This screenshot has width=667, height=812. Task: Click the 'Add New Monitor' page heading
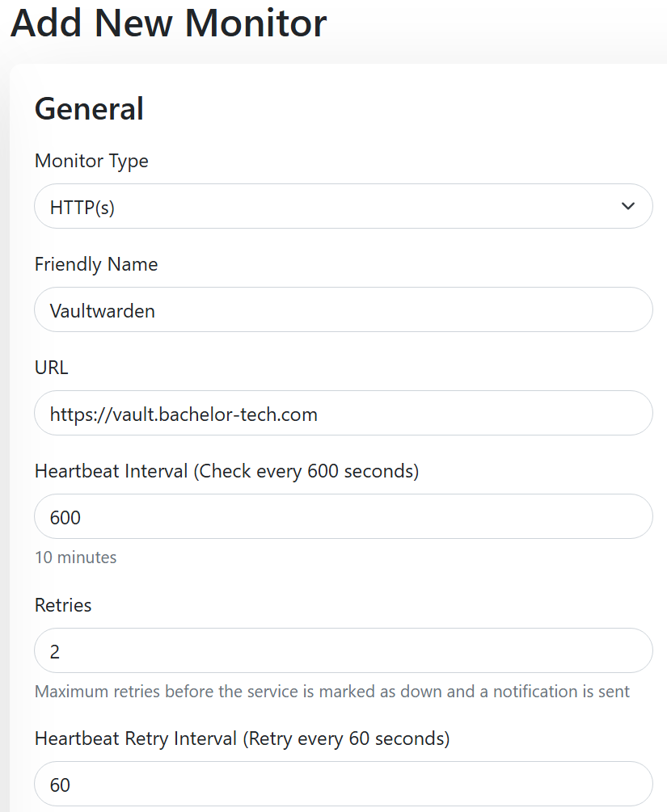(x=167, y=24)
